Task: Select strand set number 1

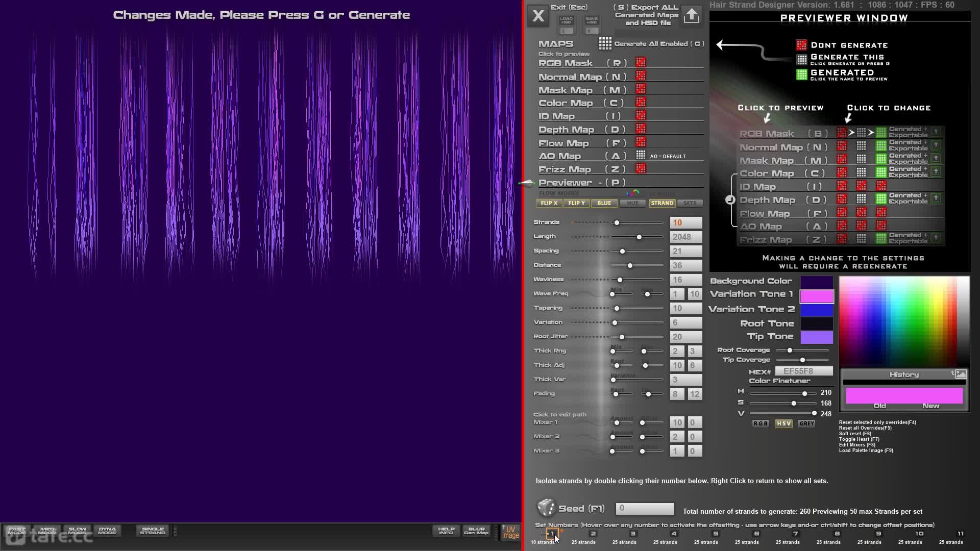Action: click(x=552, y=534)
